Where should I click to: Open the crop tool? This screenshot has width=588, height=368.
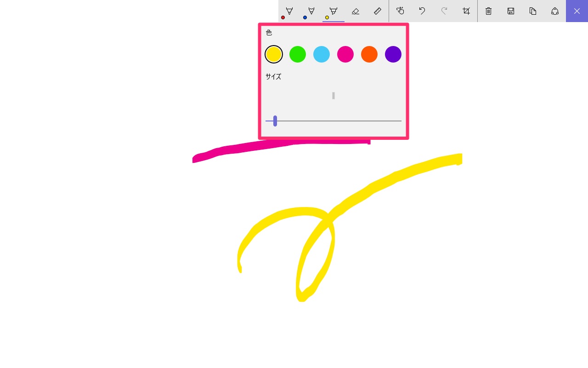[x=466, y=11]
